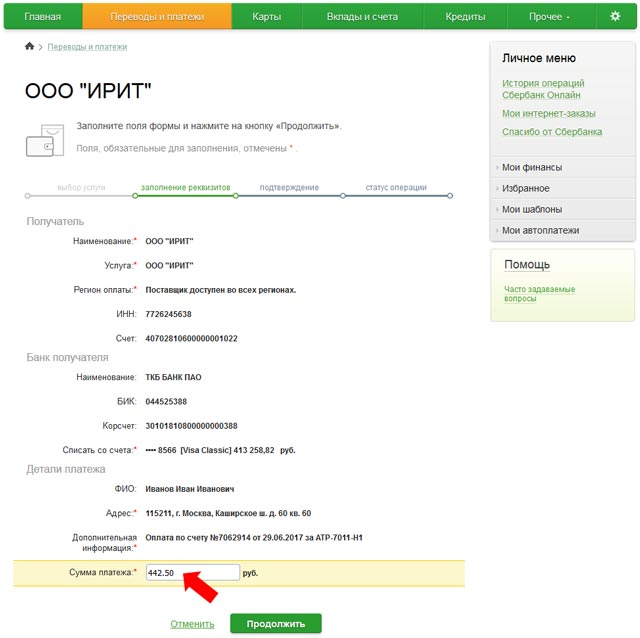Open the Карты menu tab
Viewport: 640px width, 638px height.
[x=266, y=17]
